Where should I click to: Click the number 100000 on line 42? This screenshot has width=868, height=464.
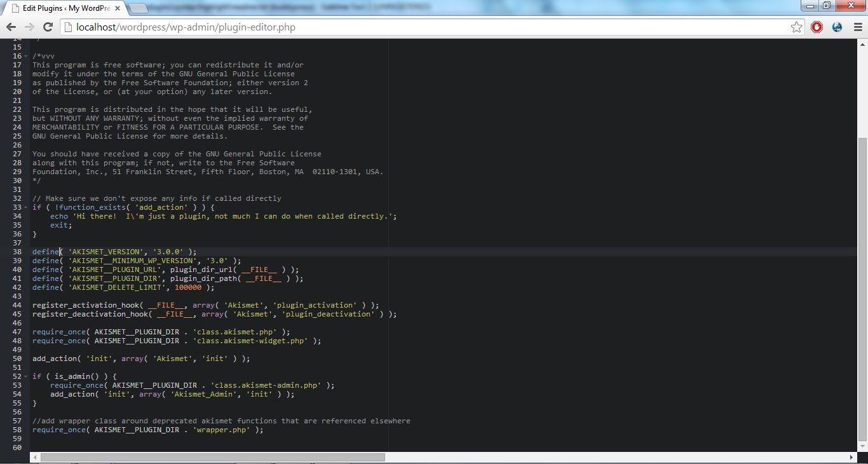click(x=187, y=287)
